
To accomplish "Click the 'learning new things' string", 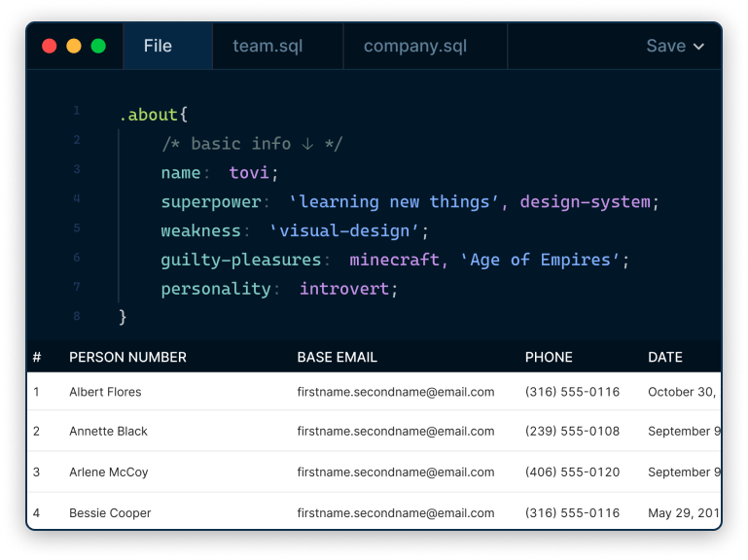I will (394, 202).
